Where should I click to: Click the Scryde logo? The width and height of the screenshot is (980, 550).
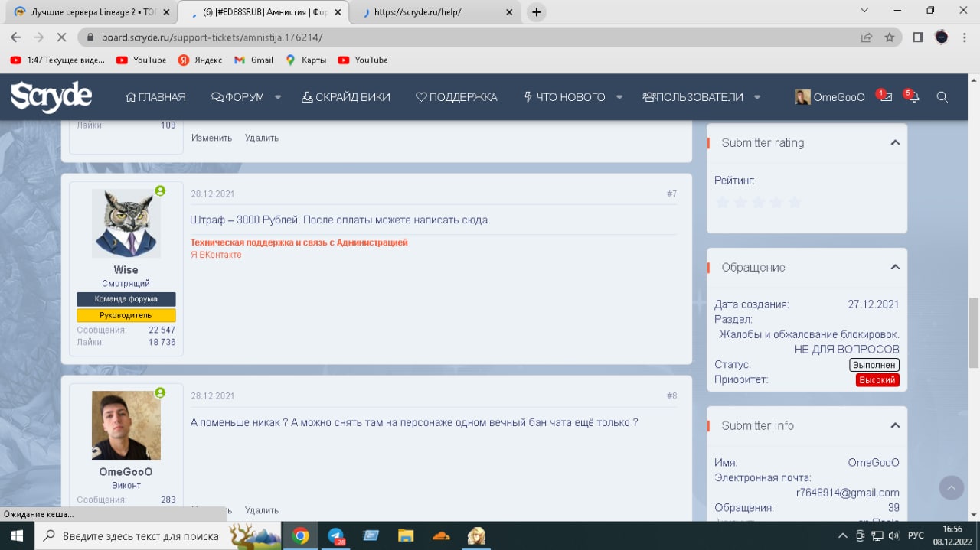[51, 96]
